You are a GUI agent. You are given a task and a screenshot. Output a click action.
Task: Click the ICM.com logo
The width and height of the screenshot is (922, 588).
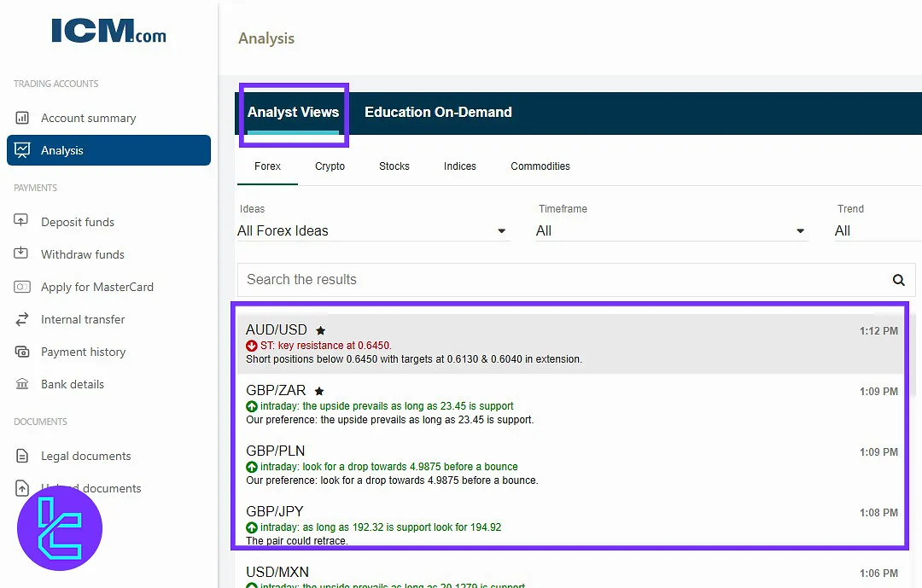pos(108,32)
